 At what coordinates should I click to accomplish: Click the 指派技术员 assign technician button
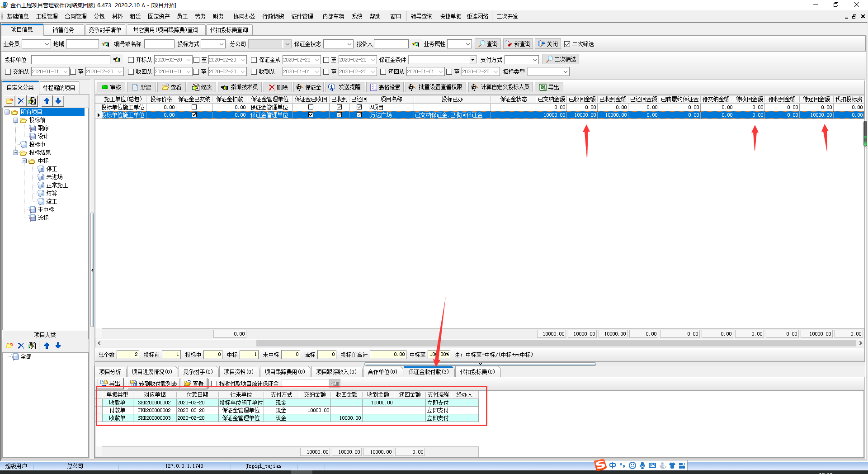click(x=240, y=87)
